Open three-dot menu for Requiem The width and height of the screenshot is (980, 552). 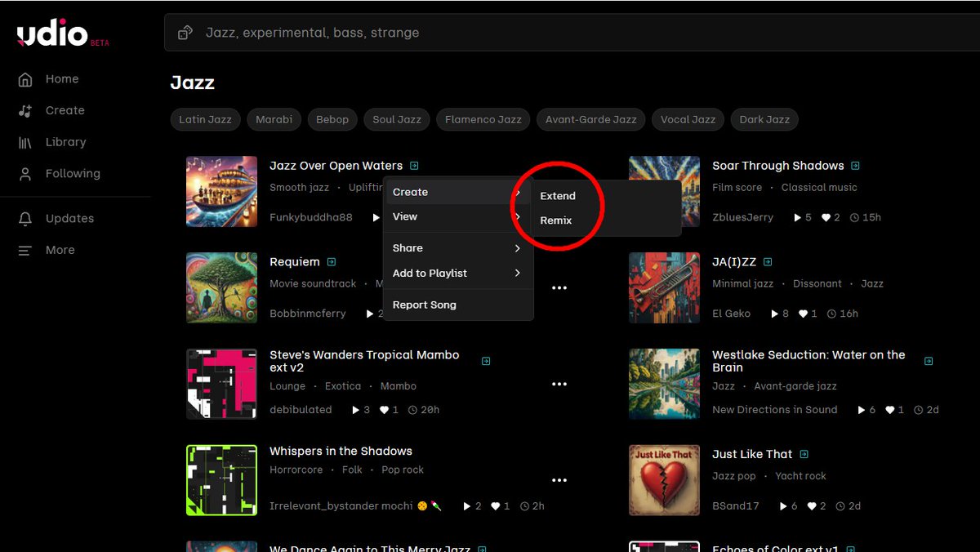click(559, 288)
